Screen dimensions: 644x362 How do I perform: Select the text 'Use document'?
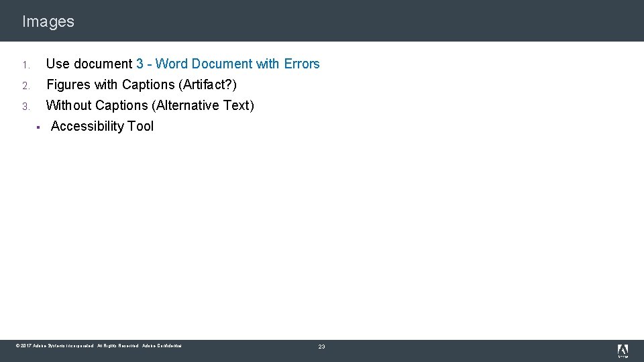pos(89,64)
